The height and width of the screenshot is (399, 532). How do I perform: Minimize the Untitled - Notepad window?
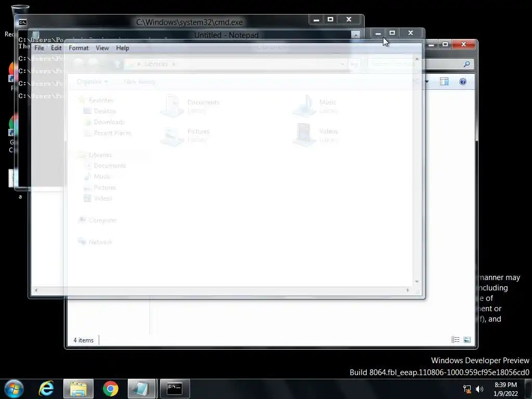coord(378,33)
